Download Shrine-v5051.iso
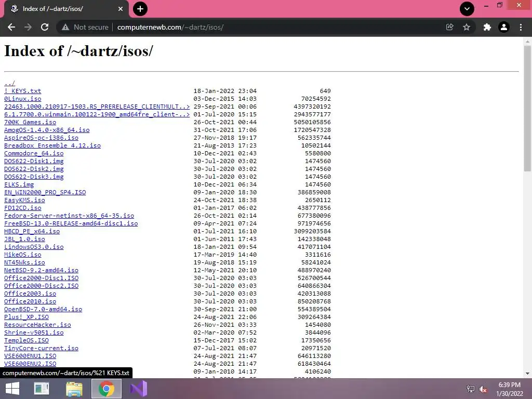 [x=34, y=333]
